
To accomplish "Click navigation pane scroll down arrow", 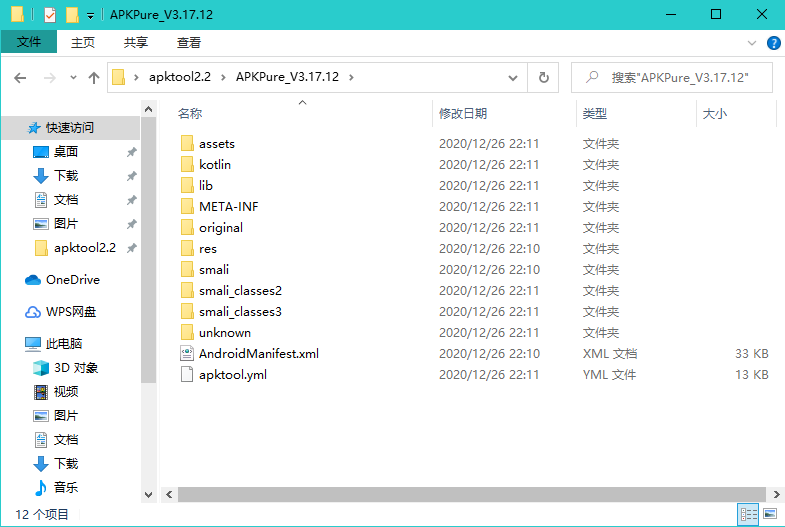I will (148, 494).
